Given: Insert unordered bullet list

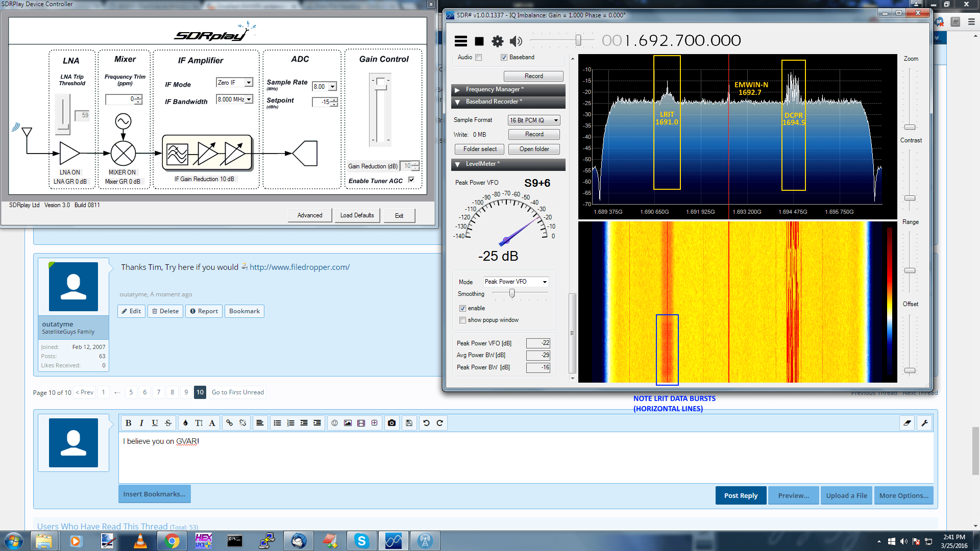Looking at the screenshot, I should (x=277, y=423).
